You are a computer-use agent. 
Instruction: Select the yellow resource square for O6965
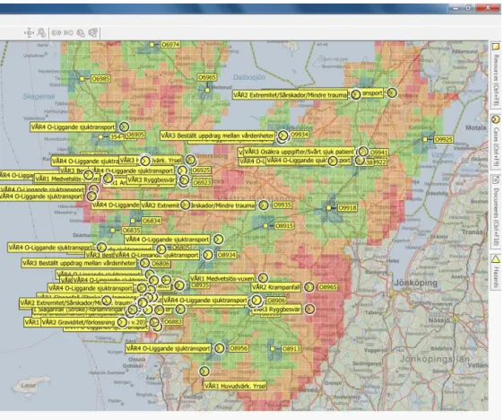207,91
